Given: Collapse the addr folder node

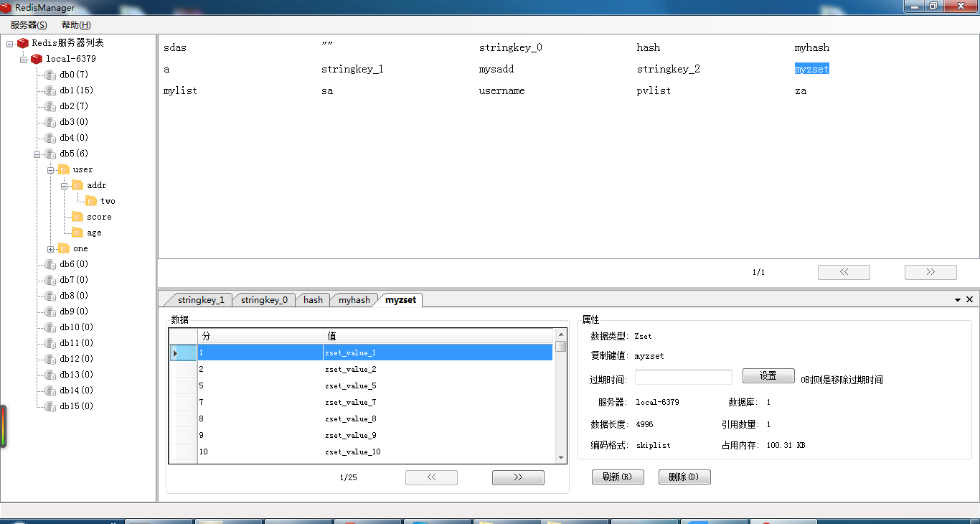Looking at the screenshot, I should (64, 185).
